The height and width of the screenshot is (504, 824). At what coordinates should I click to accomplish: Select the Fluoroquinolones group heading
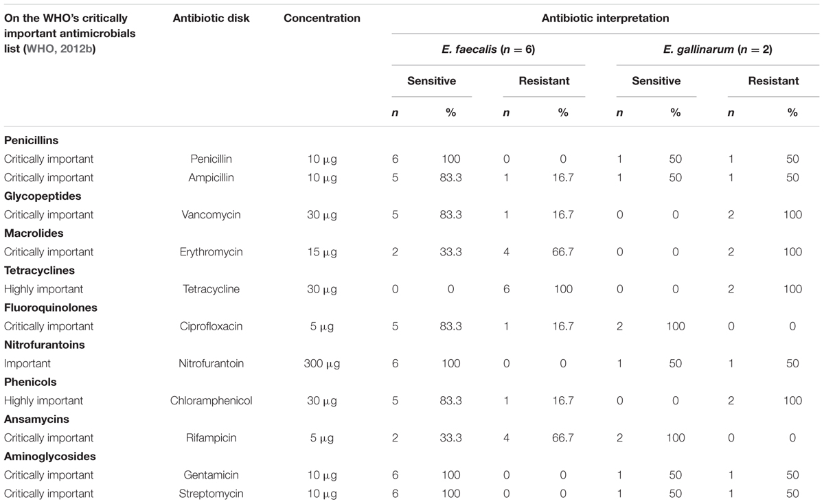tap(51, 308)
